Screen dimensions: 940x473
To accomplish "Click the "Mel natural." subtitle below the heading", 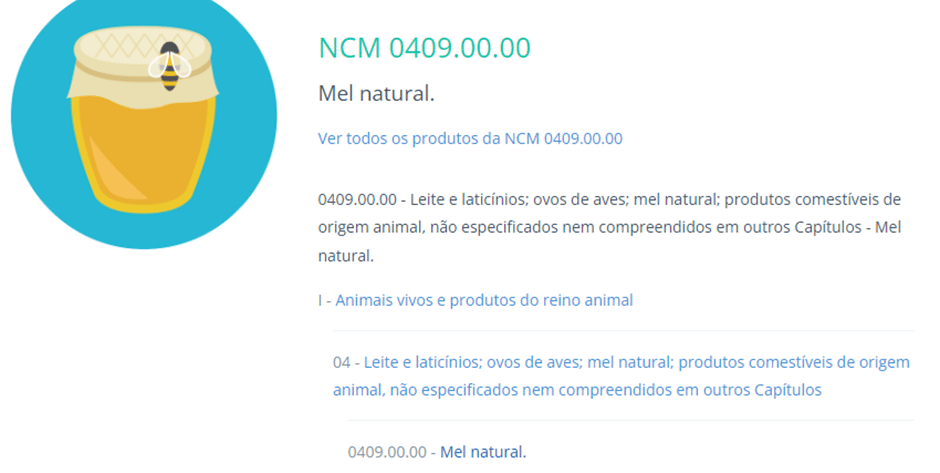I will pyautogui.click(x=376, y=94).
